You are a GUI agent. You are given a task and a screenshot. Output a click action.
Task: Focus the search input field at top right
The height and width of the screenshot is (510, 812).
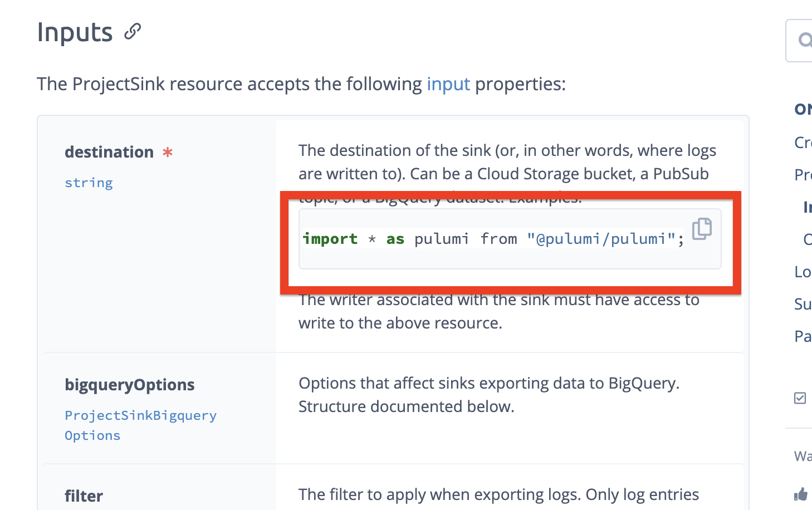coord(799,41)
